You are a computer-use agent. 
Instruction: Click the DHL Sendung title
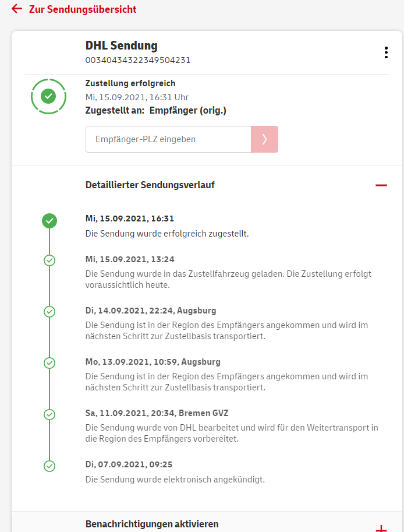tap(122, 45)
